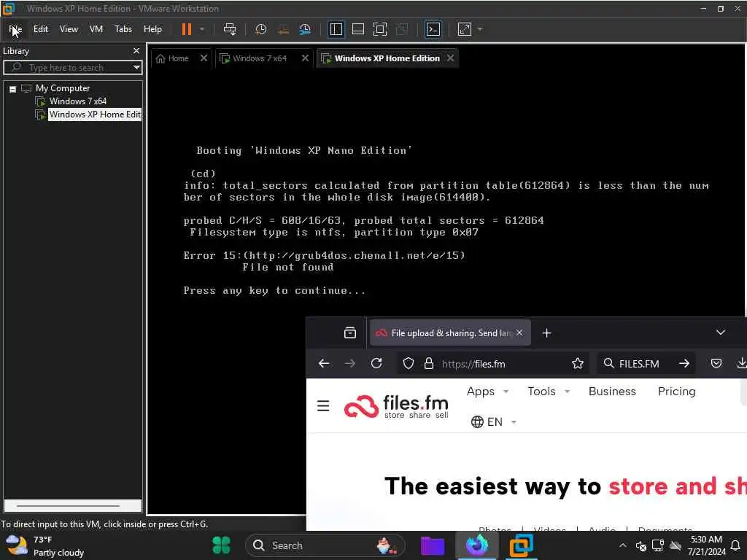The width and height of the screenshot is (747, 560).
Task: Click the Library search input field
Action: (x=71, y=68)
